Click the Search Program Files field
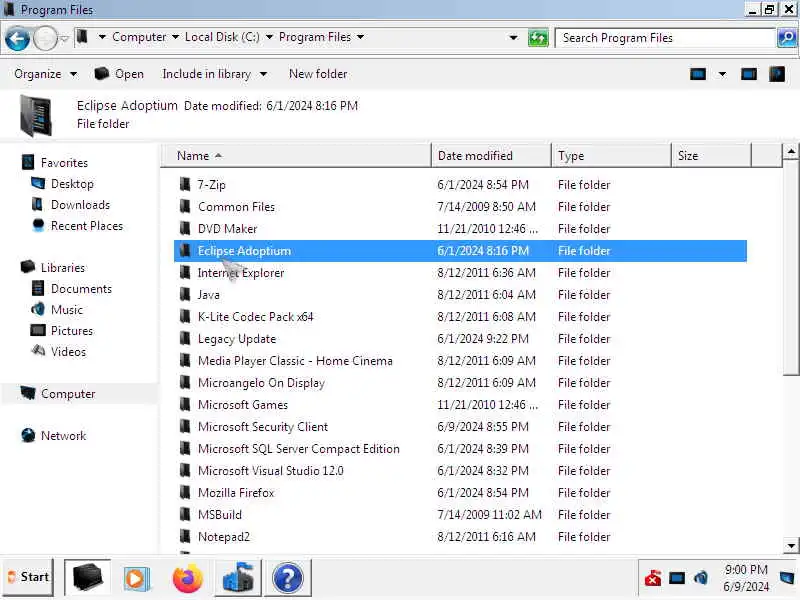Image resolution: width=800 pixels, height=600 pixels. (x=665, y=38)
